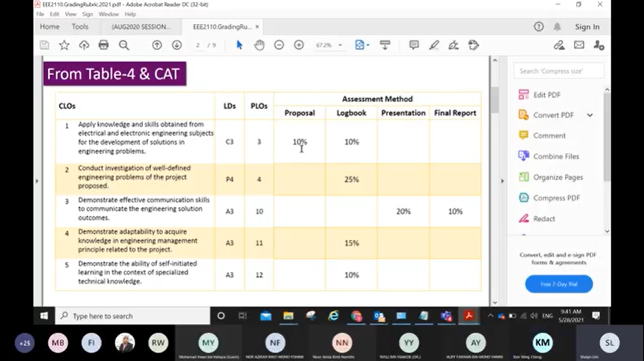Click the Free 7-Day Trial button

pyautogui.click(x=559, y=284)
